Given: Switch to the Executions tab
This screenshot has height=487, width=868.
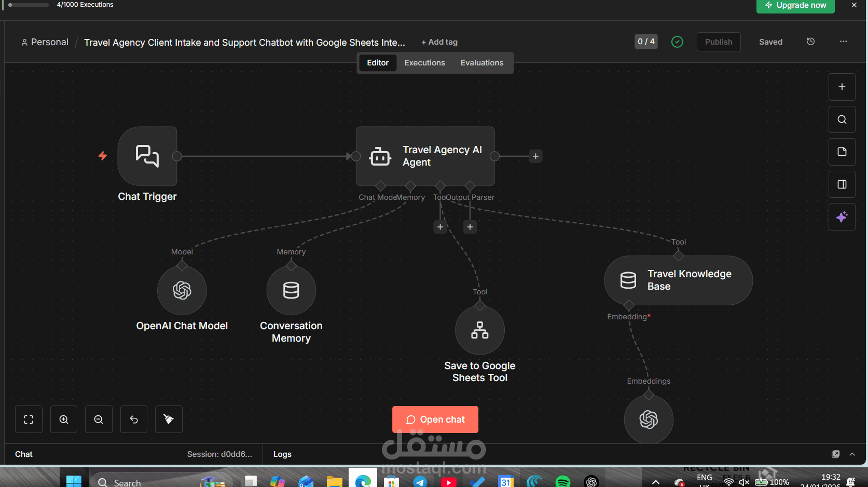Looking at the screenshot, I should click(x=424, y=62).
